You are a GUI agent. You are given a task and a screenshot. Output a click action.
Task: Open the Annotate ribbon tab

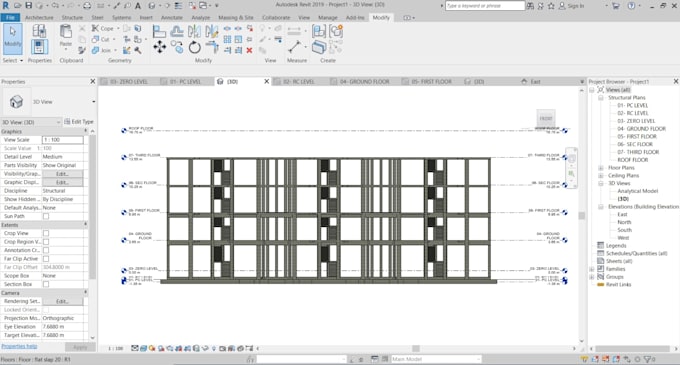(x=172, y=18)
